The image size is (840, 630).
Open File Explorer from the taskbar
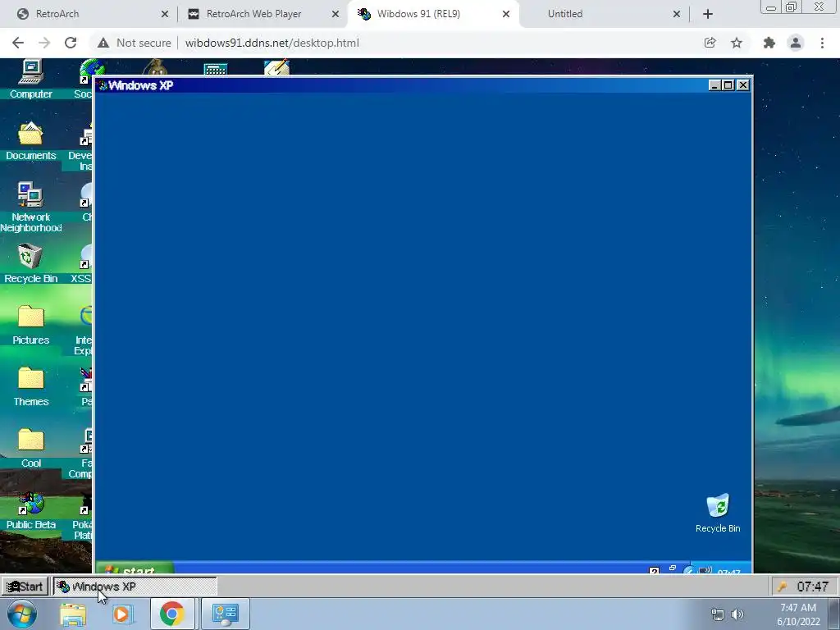73,614
